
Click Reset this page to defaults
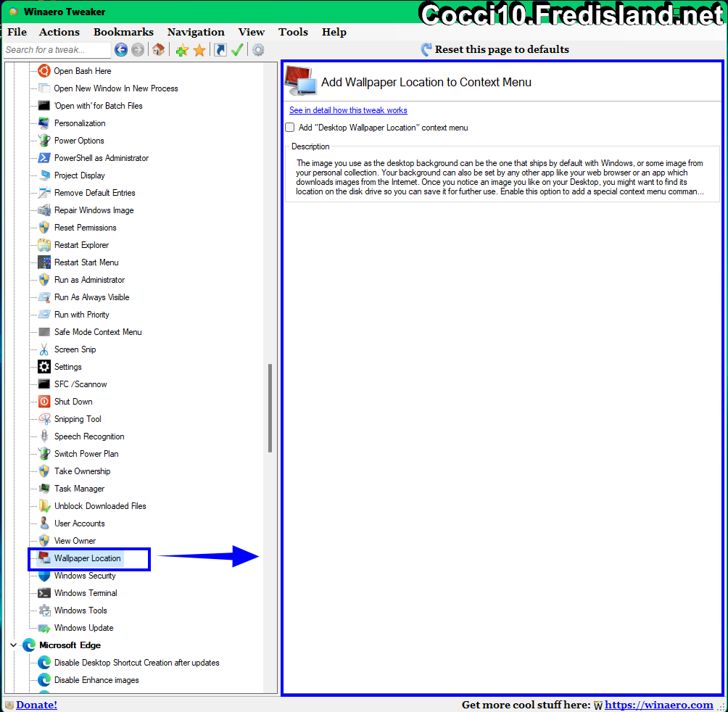495,49
